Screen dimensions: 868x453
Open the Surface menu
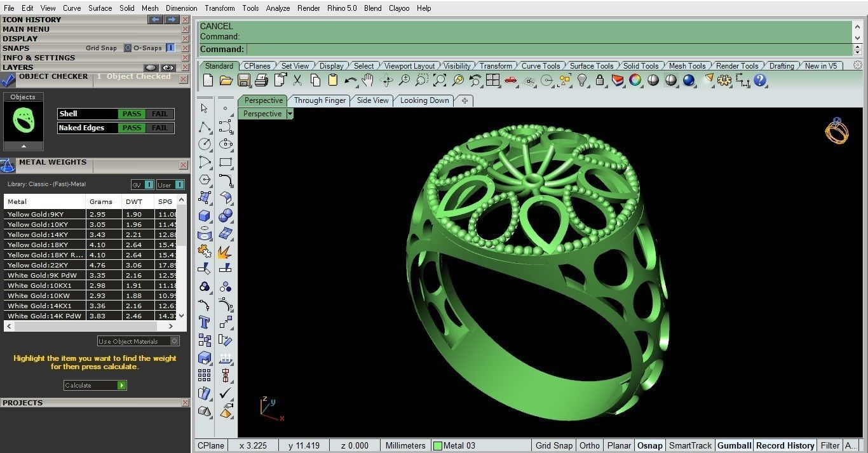[x=100, y=8]
